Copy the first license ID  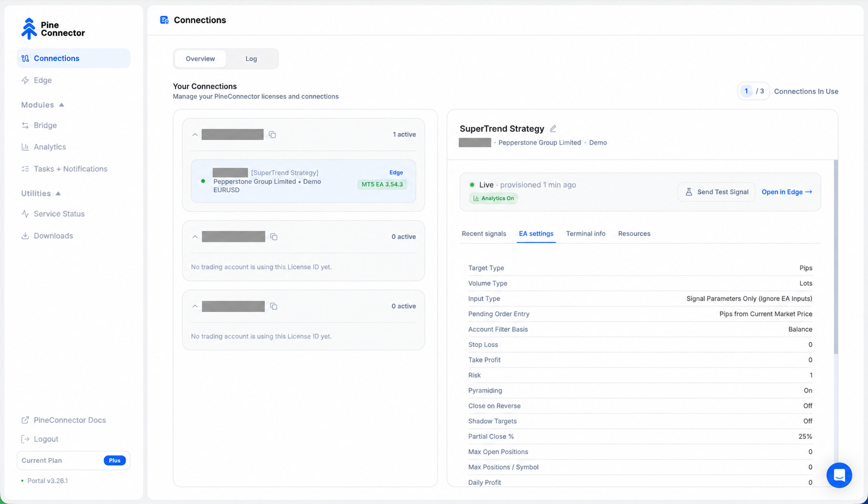coord(272,134)
